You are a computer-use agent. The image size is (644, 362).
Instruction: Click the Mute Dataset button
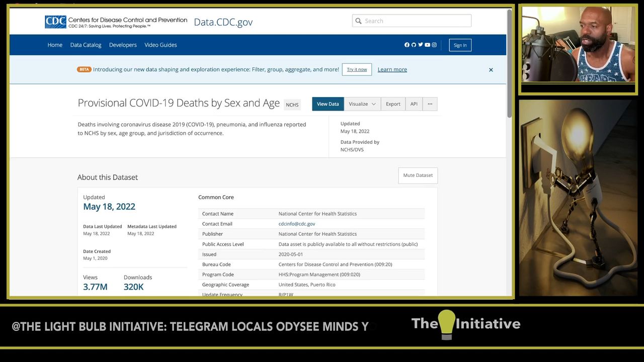coord(418,175)
